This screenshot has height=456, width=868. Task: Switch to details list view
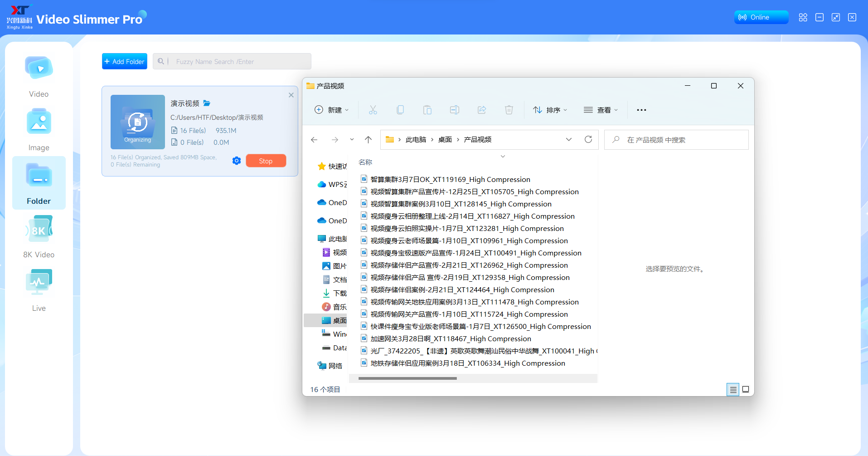pos(732,389)
